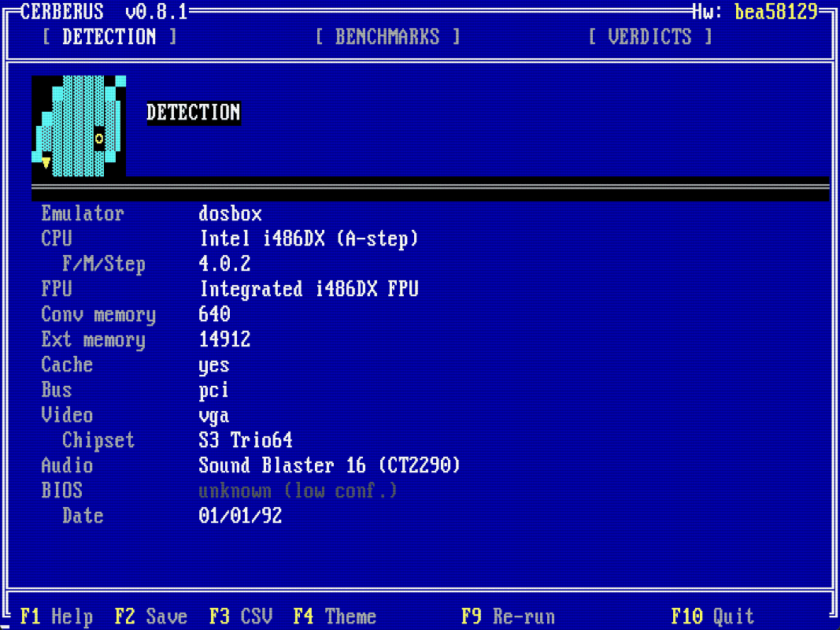
Task: Select the vga video value
Action: (x=214, y=417)
